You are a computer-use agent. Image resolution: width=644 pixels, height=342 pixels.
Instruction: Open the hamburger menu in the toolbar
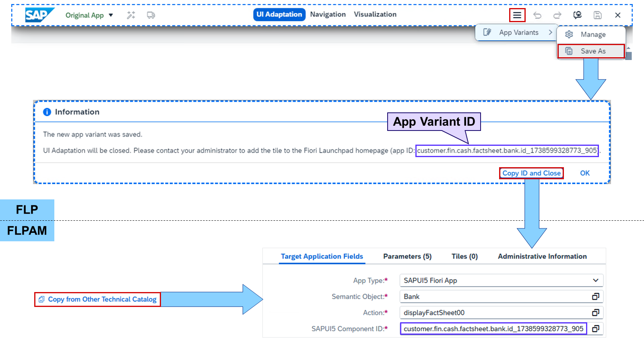pos(517,15)
